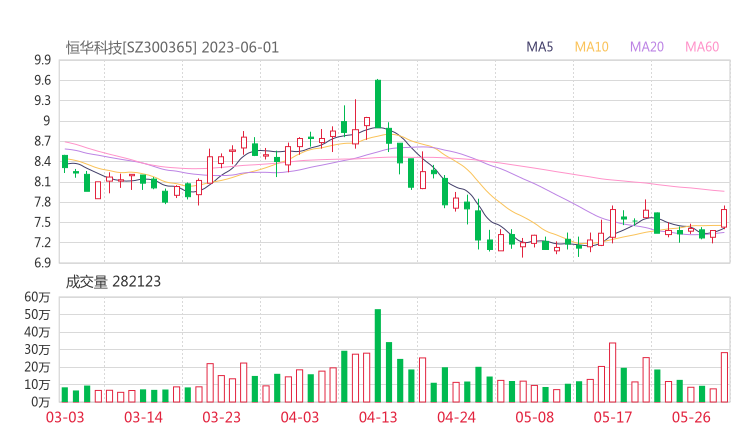Click the 20万 volume axis label
This screenshot has width=740, height=440.
[37, 367]
